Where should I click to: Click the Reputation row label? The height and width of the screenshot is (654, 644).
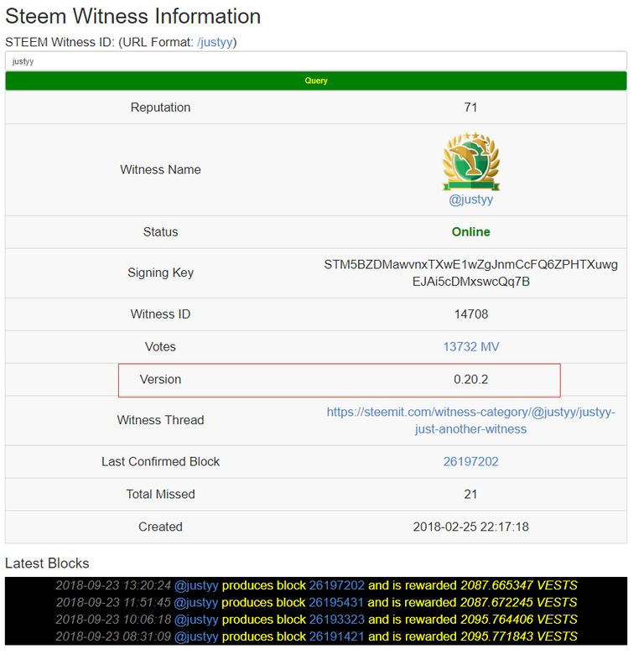[x=161, y=107]
